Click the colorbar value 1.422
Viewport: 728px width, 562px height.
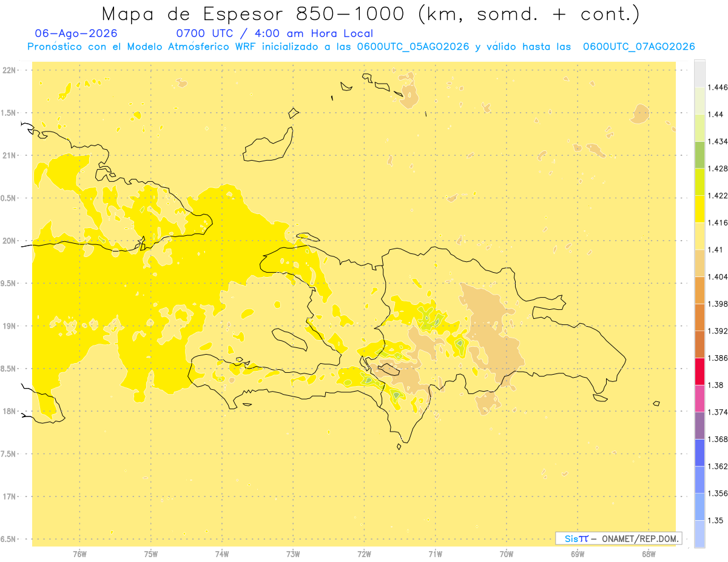[x=718, y=196]
